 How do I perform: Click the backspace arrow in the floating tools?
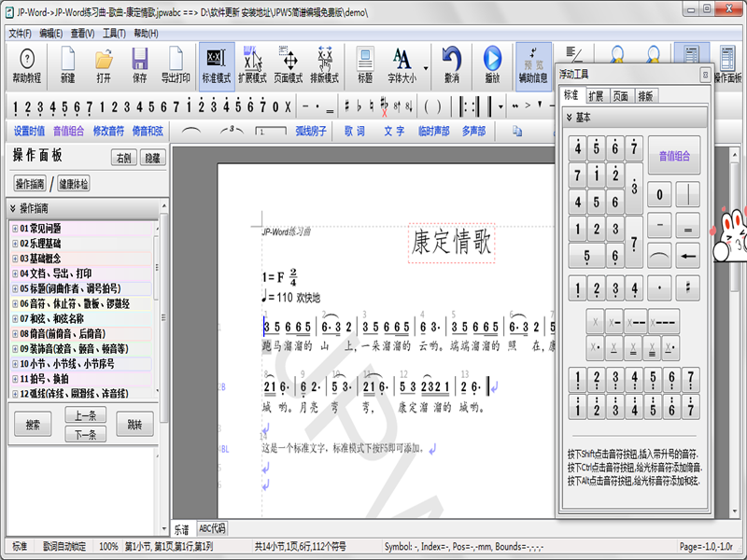687,255
